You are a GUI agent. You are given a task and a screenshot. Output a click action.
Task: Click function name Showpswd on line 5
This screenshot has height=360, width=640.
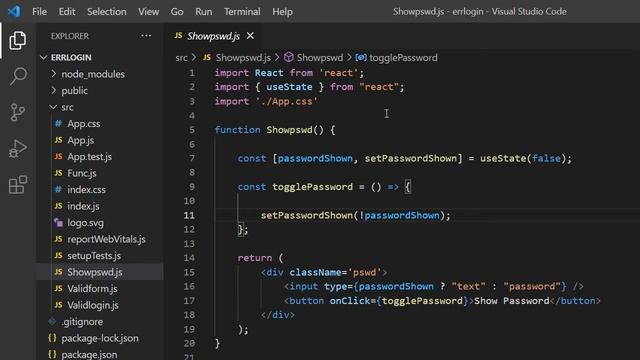click(x=289, y=130)
